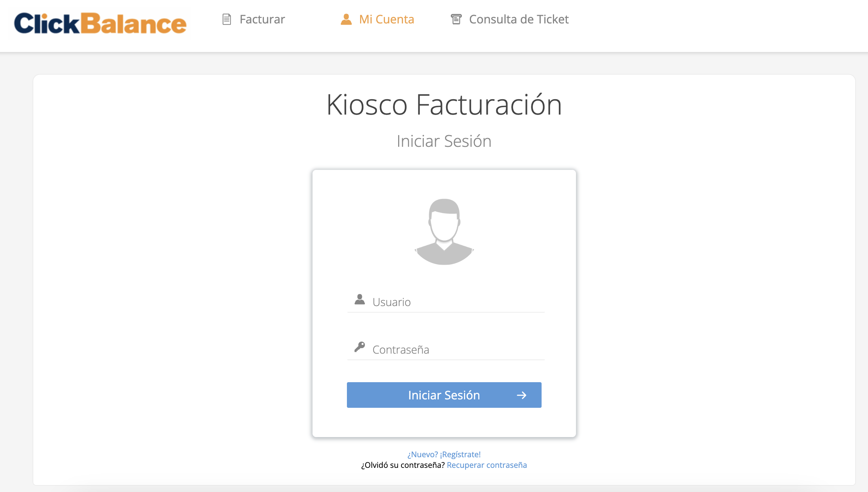Click the ticket icon beside Consulta de Ticket

[456, 19]
